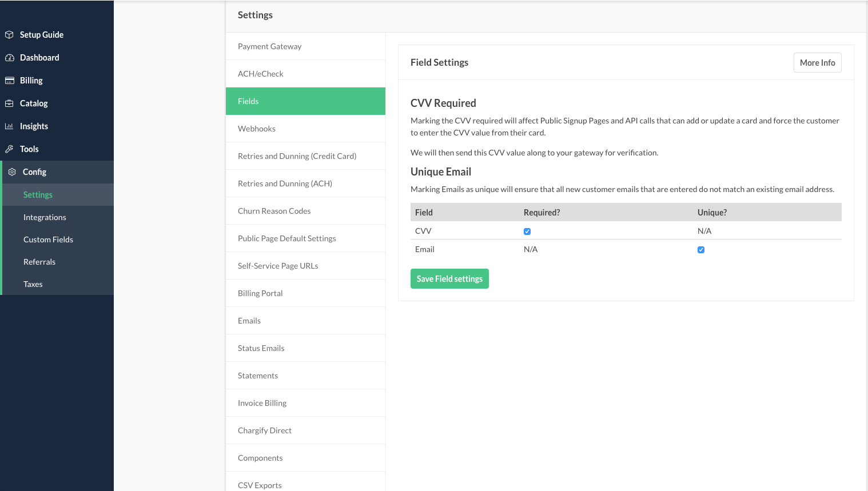This screenshot has height=491, width=868.
Task: Open the Taxes sidebar item
Action: 33,284
